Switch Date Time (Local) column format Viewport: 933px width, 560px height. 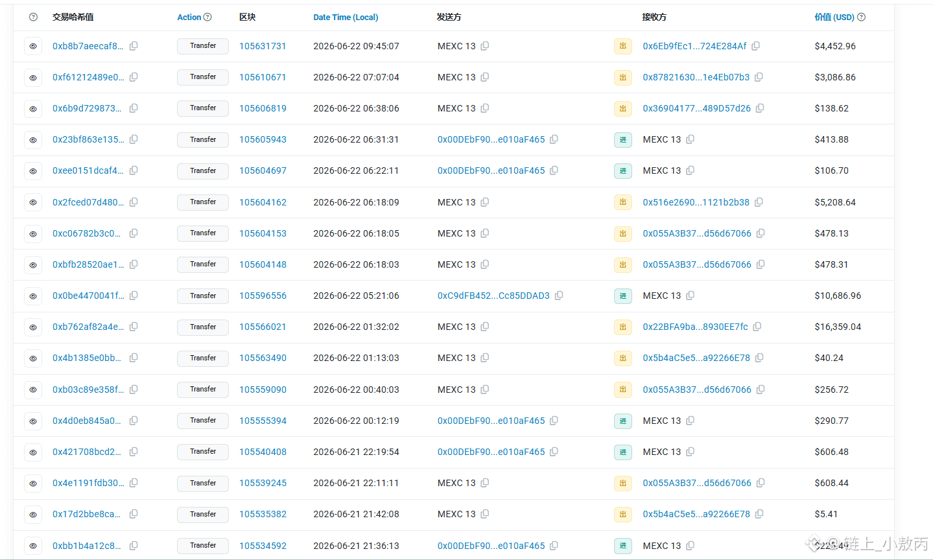tap(346, 17)
